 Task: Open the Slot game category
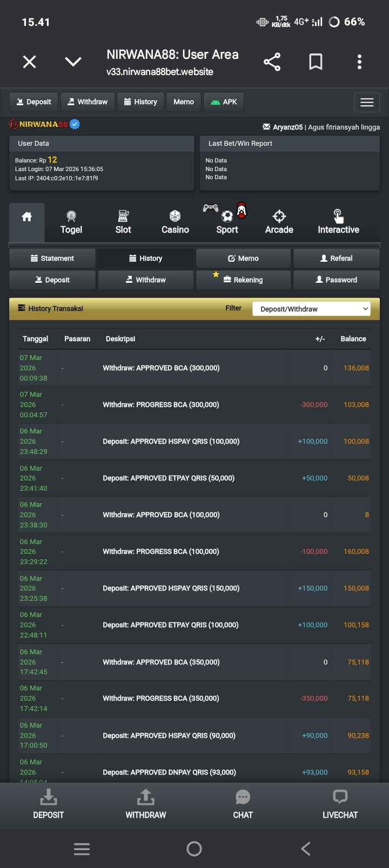(123, 222)
